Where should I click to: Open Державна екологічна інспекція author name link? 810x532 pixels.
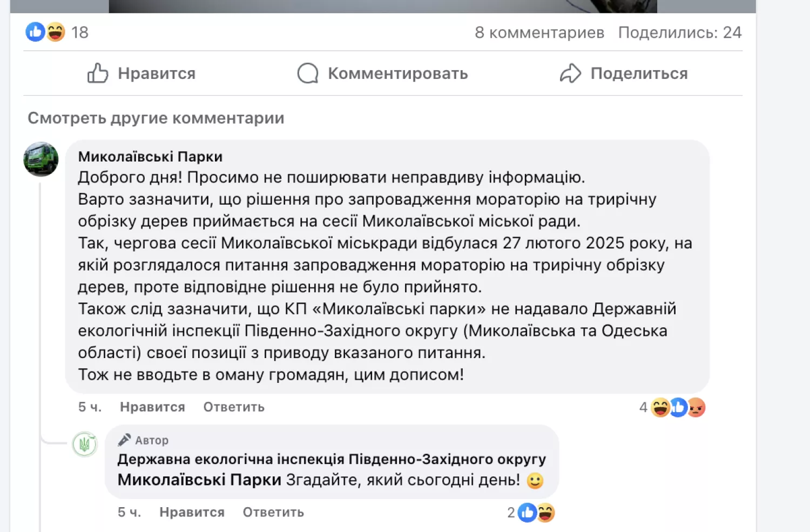pos(332,460)
